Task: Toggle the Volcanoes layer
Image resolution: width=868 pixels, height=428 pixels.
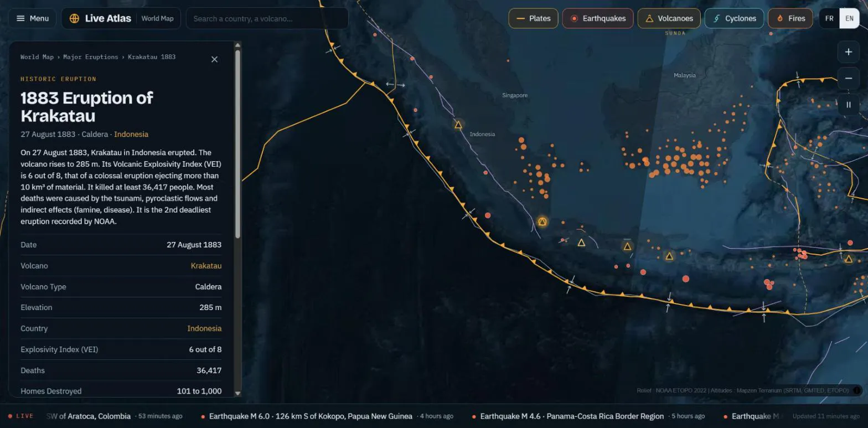Action: [669, 18]
